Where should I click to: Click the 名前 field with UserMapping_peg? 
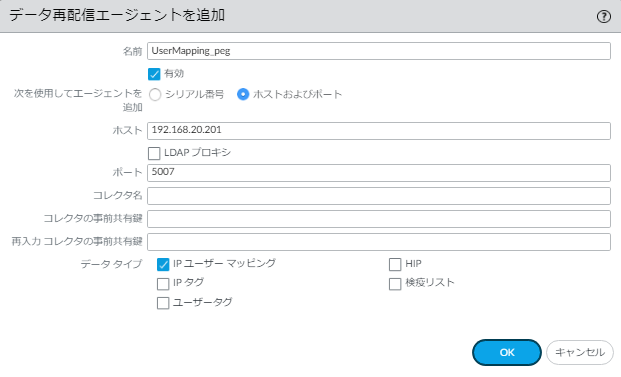[x=379, y=51]
